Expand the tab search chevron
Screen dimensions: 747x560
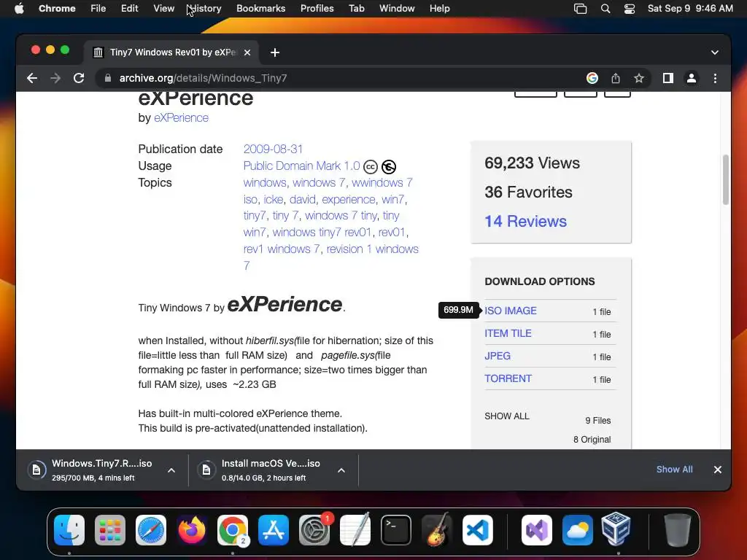(715, 52)
